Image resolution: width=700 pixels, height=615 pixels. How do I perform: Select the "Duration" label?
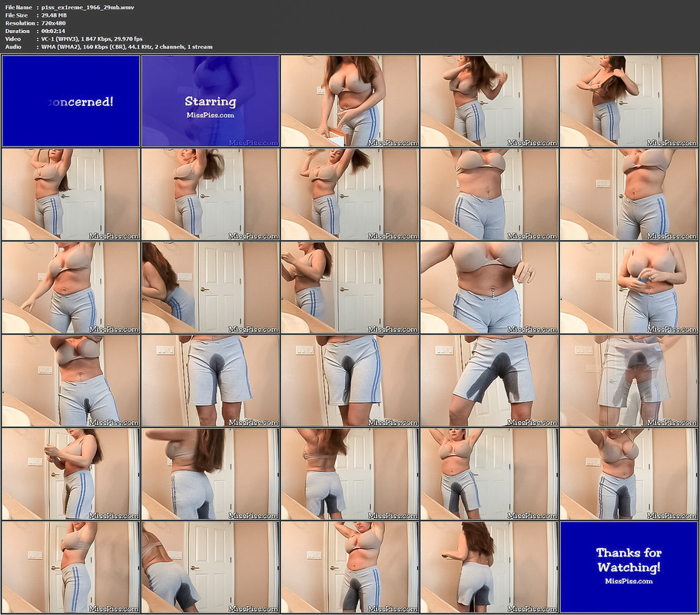pos(16,31)
